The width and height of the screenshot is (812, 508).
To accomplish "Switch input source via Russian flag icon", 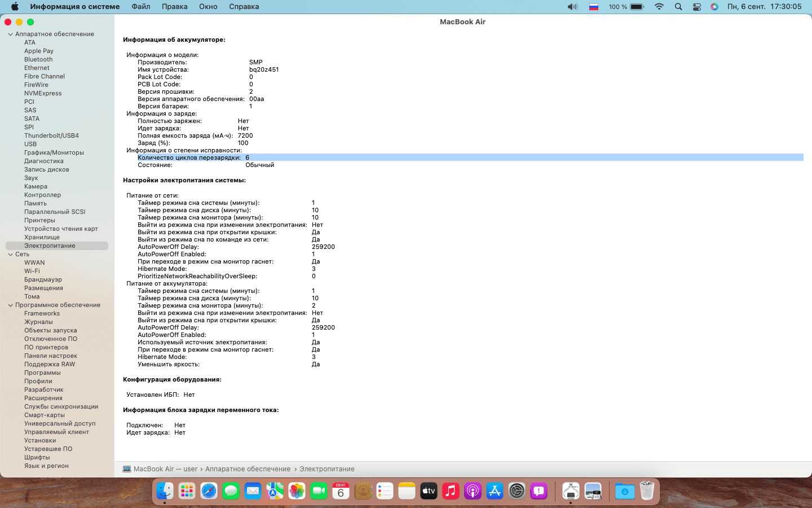I will pyautogui.click(x=594, y=7).
